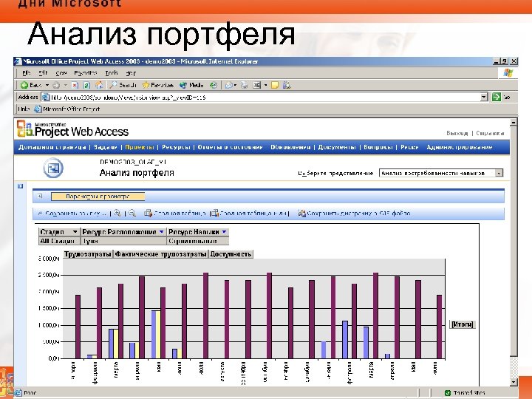Viewport: 532px width, 399px height.
Task: Click the Справка help link
Action: pos(490,133)
